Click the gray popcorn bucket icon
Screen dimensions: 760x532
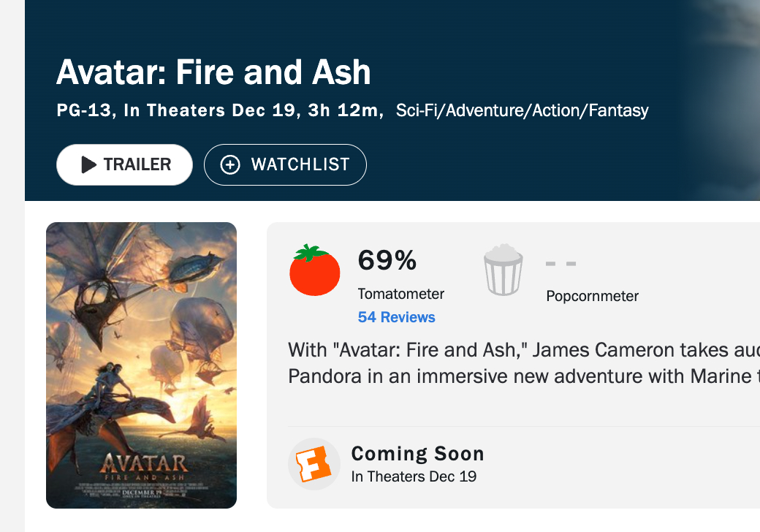pos(503,271)
